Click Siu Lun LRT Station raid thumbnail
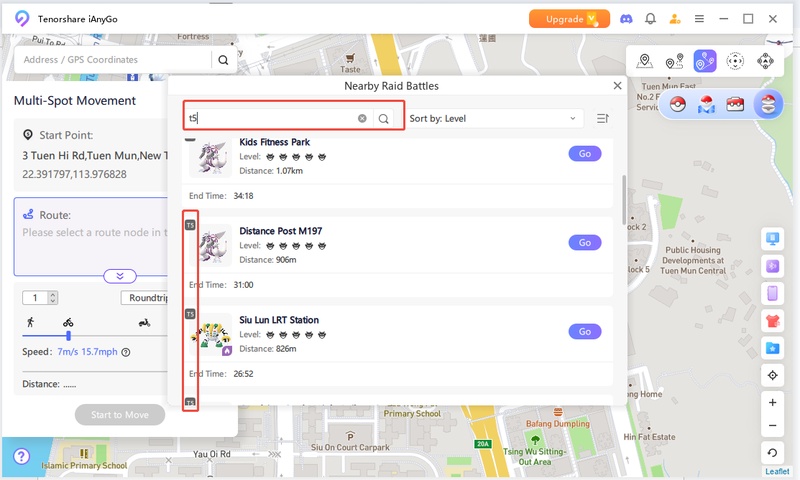The image size is (800, 480). click(x=210, y=336)
